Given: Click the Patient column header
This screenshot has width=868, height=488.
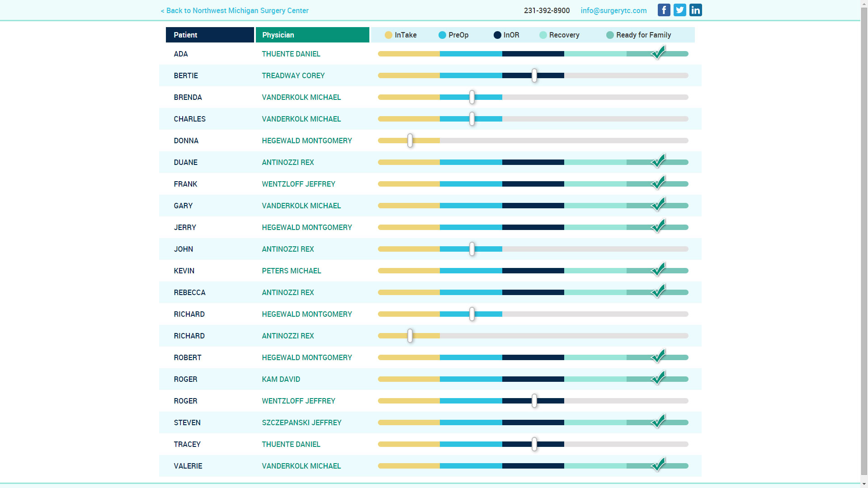Looking at the screenshot, I should pos(210,35).
